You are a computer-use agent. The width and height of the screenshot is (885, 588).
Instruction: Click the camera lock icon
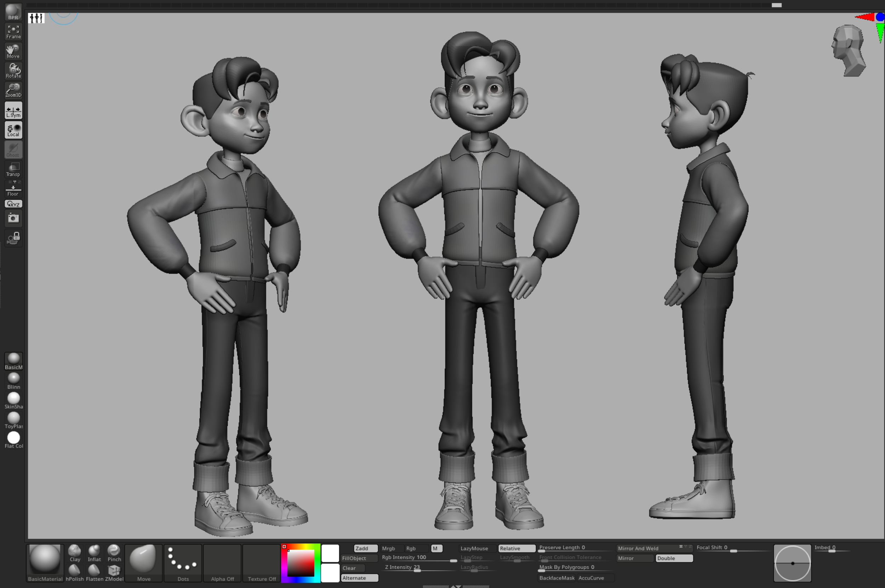13,238
